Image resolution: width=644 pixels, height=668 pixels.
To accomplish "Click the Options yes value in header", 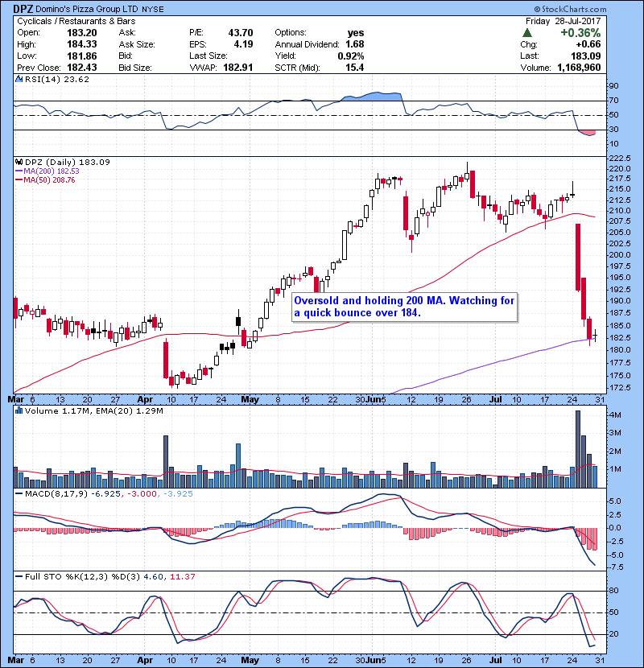I will (354, 33).
